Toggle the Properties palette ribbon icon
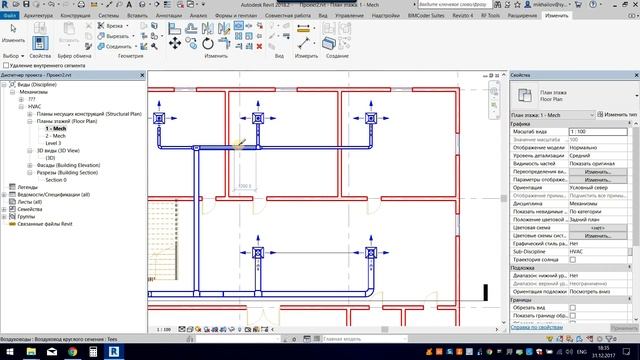 [x=40, y=43]
